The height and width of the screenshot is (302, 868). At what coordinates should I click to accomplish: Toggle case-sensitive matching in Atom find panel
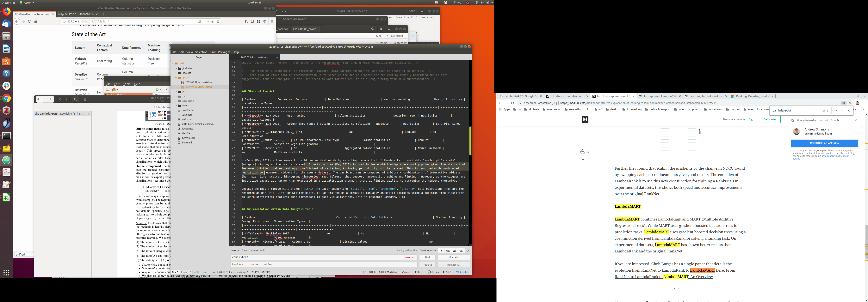point(448,251)
